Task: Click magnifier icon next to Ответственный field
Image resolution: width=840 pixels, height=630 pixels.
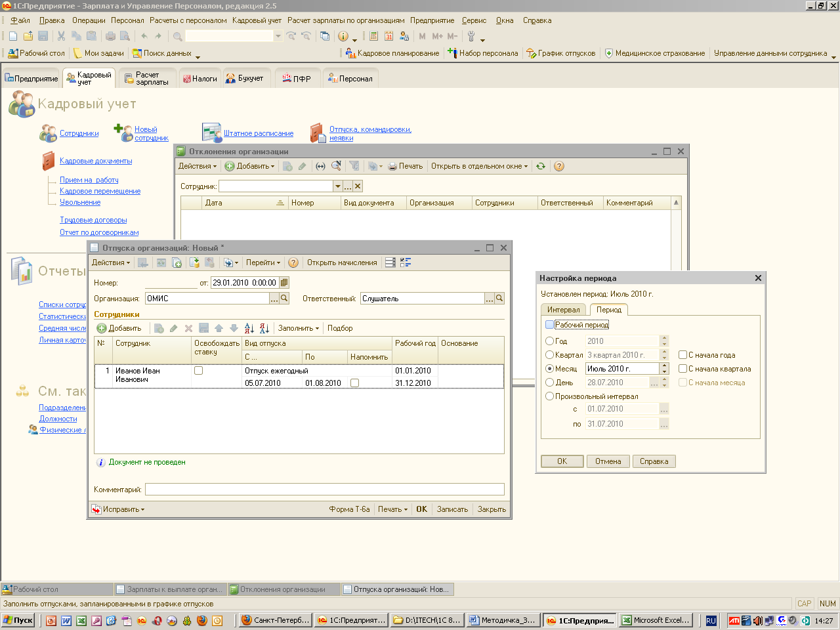Action: (x=499, y=299)
